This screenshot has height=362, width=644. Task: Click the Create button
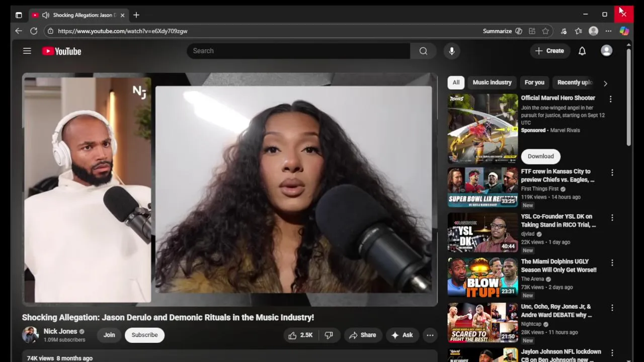[550, 51]
